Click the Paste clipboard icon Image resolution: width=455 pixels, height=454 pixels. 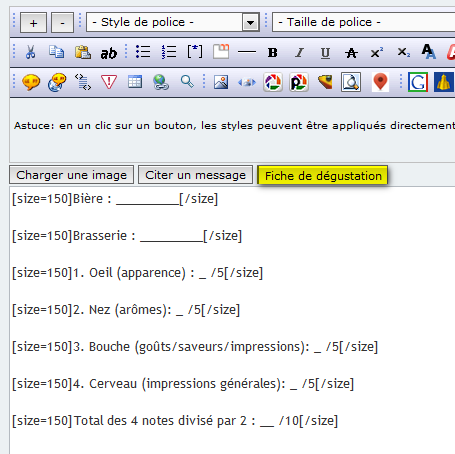point(83,52)
